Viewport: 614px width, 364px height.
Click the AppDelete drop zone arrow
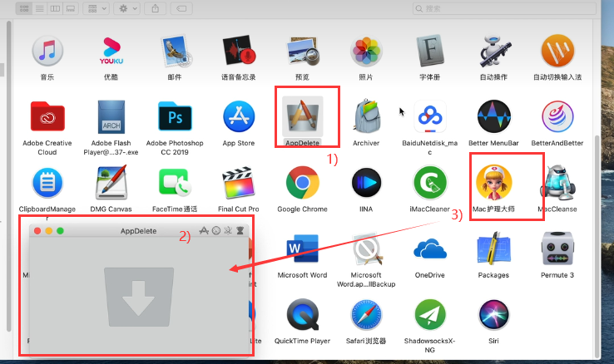pyautogui.click(x=139, y=298)
